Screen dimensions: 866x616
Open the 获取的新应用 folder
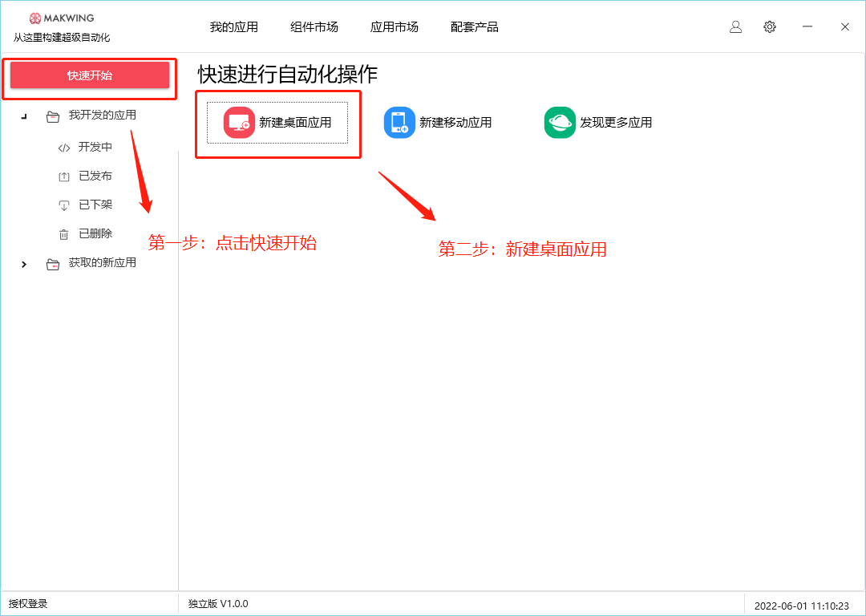pyautogui.click(x=52, y=264)
